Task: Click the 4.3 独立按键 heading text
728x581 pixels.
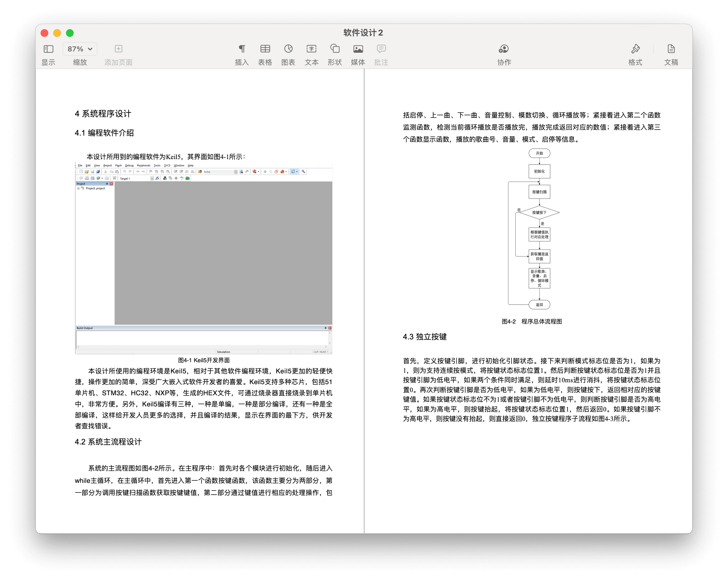Action: (x=424, y=337)
